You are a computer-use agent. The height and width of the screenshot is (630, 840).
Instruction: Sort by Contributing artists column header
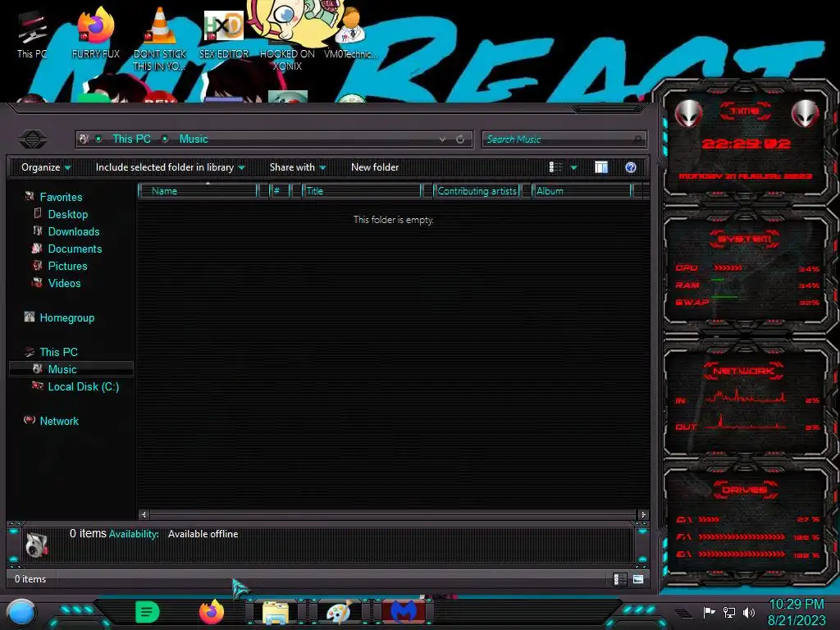pos(477,190)
